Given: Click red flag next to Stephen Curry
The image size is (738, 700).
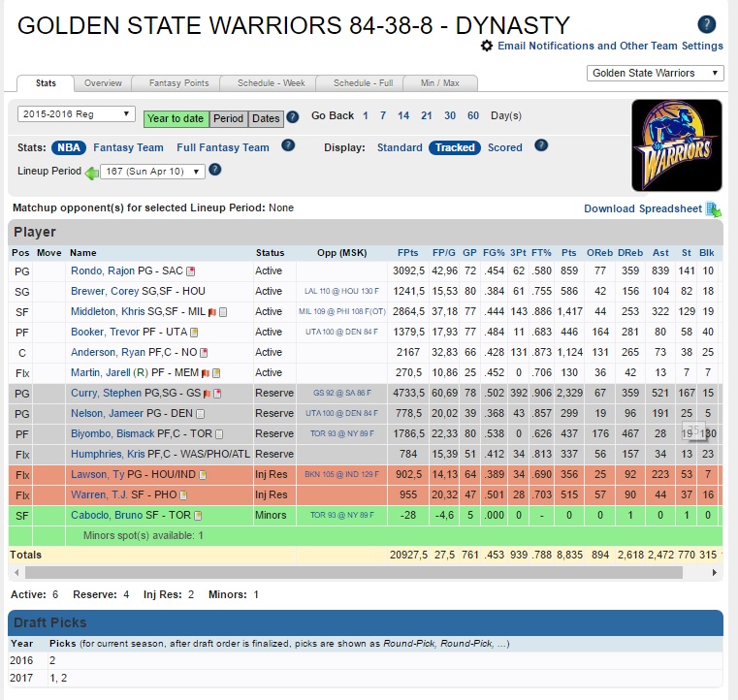Looking at the screenshot, I should (207, 394).
